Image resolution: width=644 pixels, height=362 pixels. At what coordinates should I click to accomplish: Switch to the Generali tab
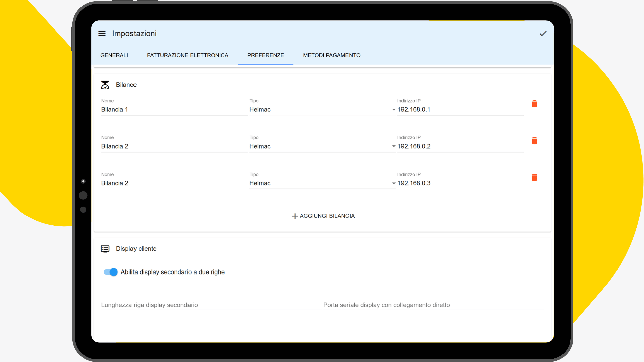point(114,55)
